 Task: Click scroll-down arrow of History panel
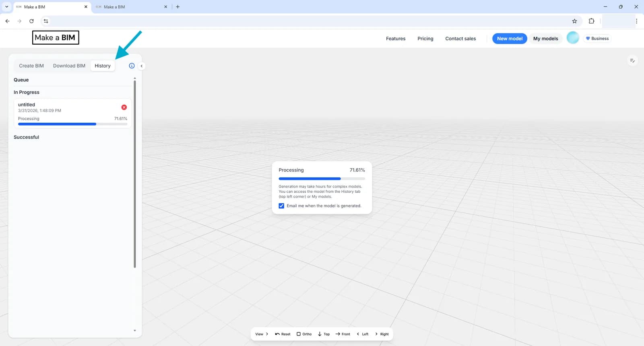tap(135, 331)
